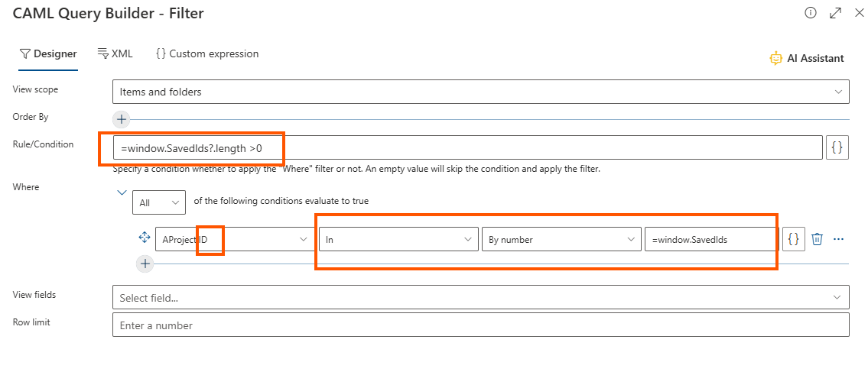
Task: Open expression editor for condition value
Action: click(x=793, y=239)
